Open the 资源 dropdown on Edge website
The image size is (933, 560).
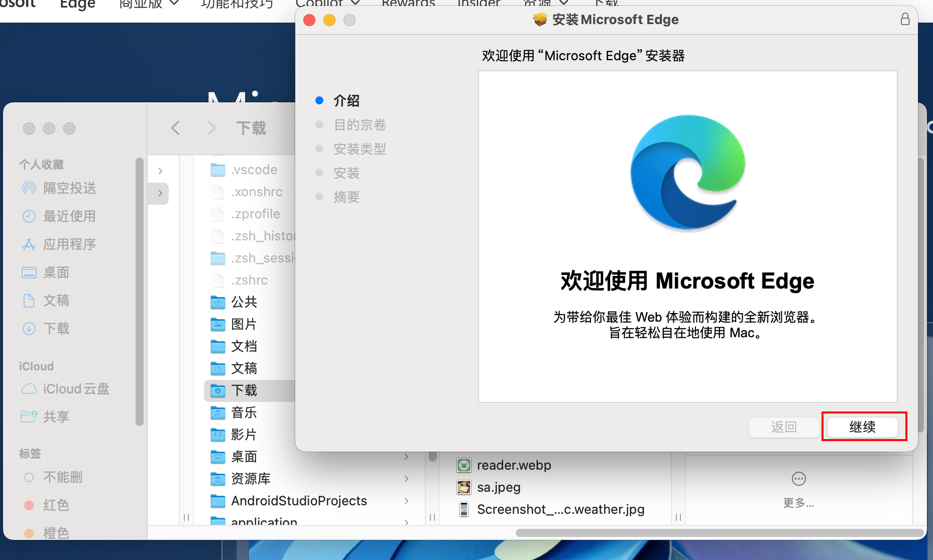pos(545,4)
